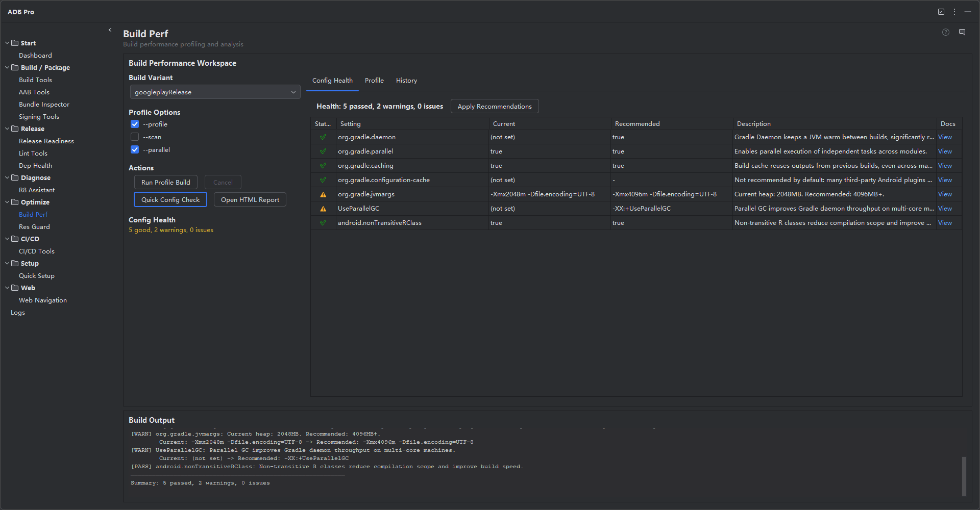980x510 pixels.
Task: Click the passed checkmark for org.gradle.caching
Action: [323, 166]
